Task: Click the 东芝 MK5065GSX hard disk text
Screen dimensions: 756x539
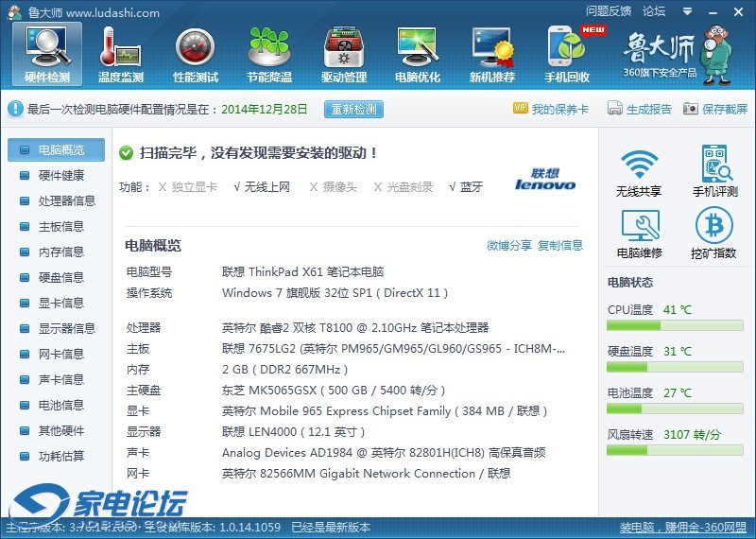Action: pyautogui.click(x=334, y=391)
